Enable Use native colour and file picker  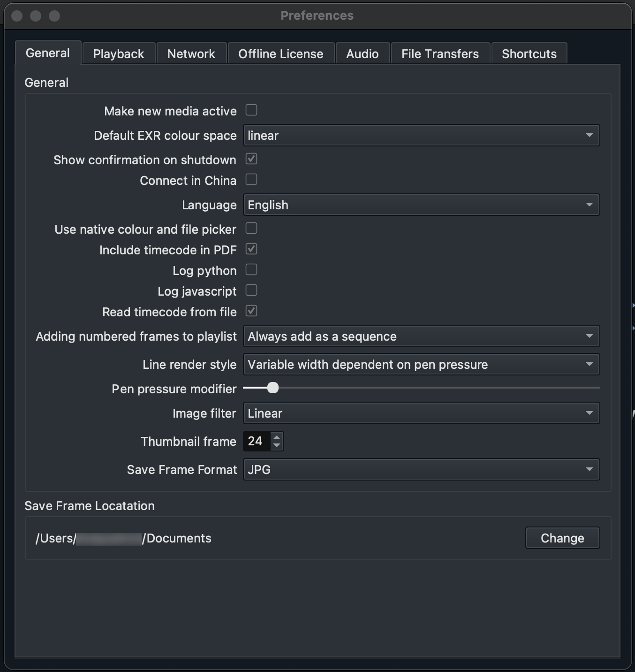pos(251,229)
